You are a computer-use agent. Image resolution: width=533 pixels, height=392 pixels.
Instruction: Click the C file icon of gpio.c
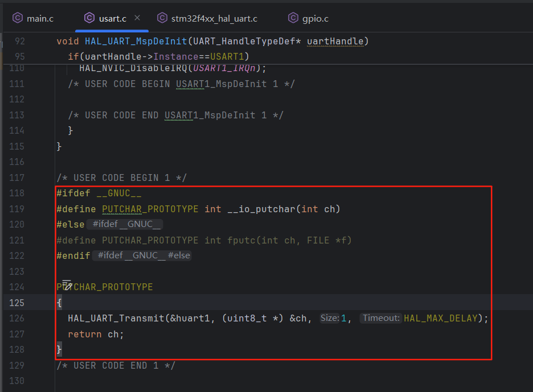[293, 18]
